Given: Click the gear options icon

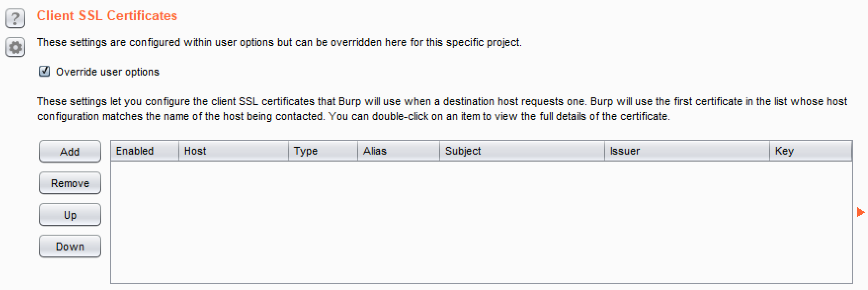Looking at the screenshot, I should click(15, 47).
